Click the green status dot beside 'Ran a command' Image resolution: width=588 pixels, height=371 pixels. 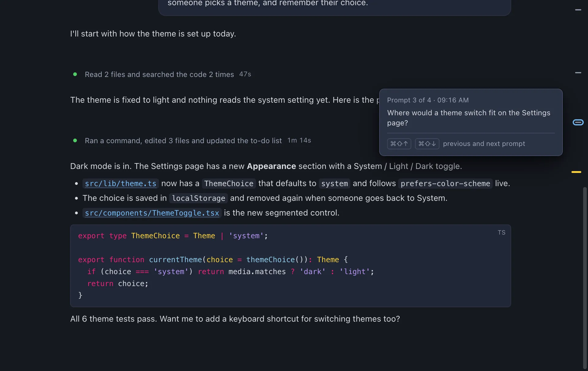[x=75, y=140]
